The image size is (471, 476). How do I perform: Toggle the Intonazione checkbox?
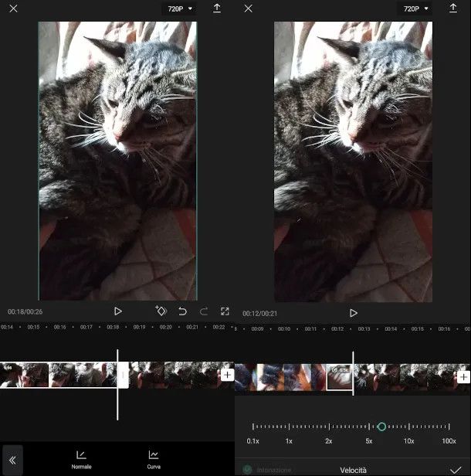pos(247,469)
